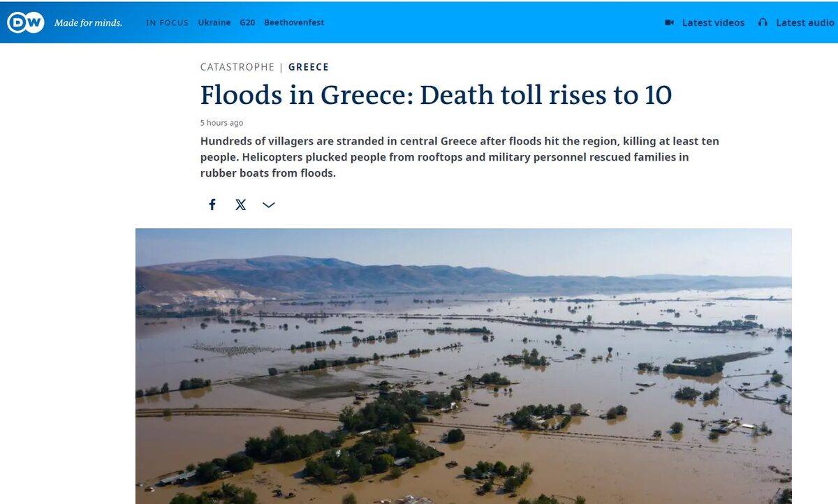Open the GREECE region link

click(309, 67)
